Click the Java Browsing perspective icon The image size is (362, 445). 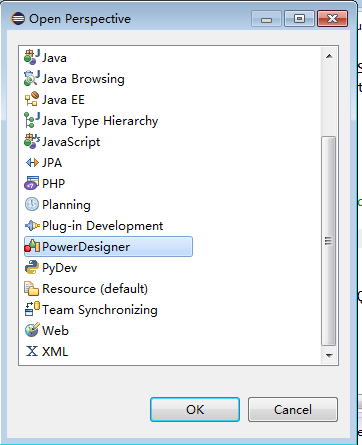pyautogui.click(x=32, y=78)
